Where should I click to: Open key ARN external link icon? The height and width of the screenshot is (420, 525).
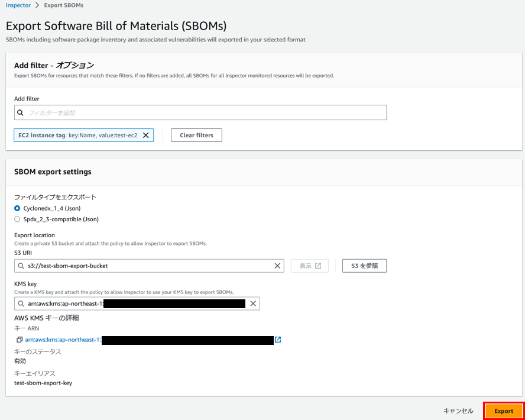point(277,340)
